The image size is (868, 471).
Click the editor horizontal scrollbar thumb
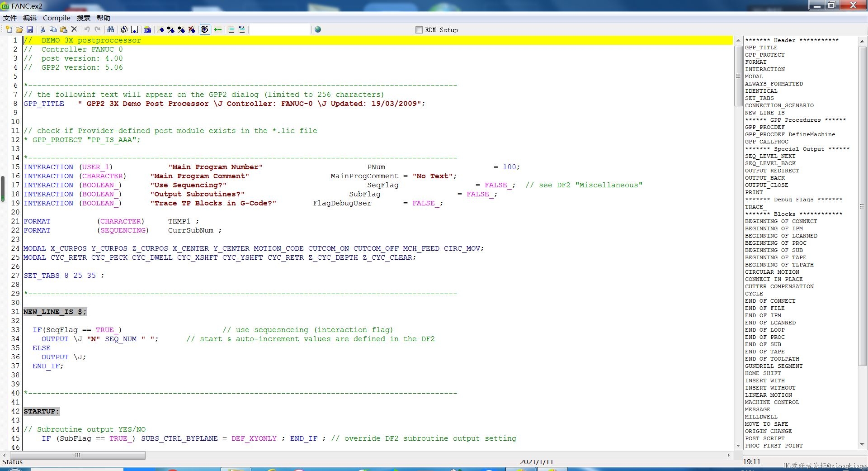(77, 455)
